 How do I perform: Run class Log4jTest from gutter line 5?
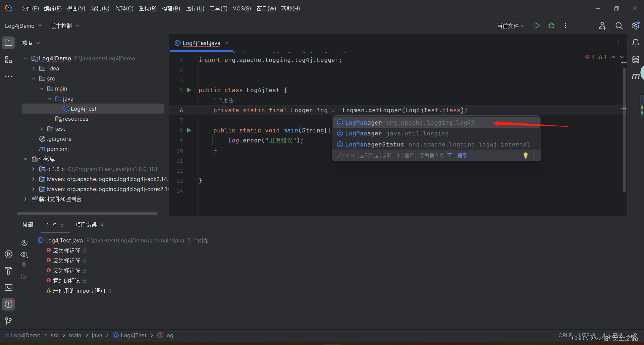click(189, 90)
